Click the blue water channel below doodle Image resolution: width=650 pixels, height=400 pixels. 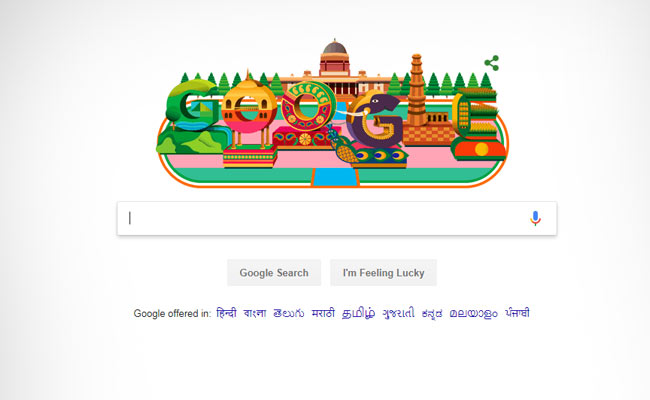pyautogui.click(x=335, y=177)
